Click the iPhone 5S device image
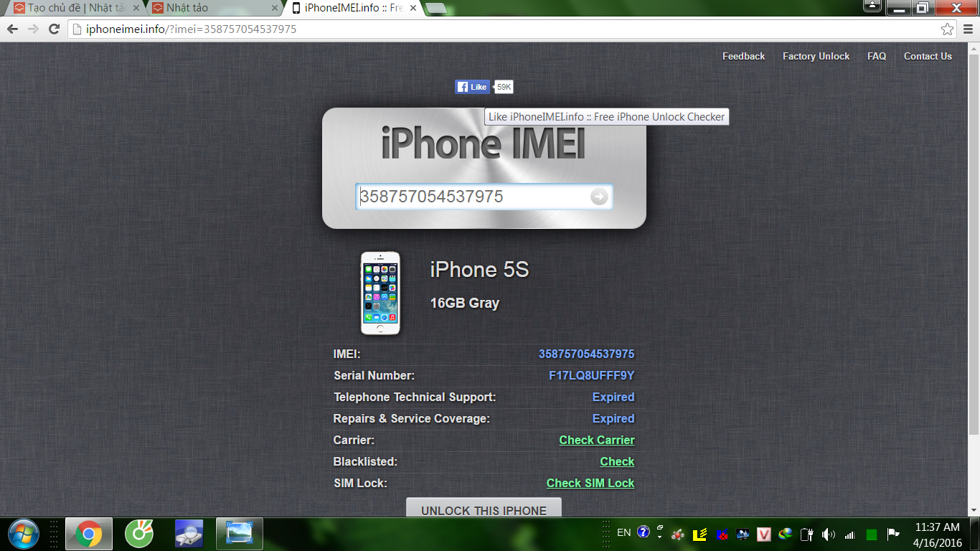 click(x=380, y=293)
